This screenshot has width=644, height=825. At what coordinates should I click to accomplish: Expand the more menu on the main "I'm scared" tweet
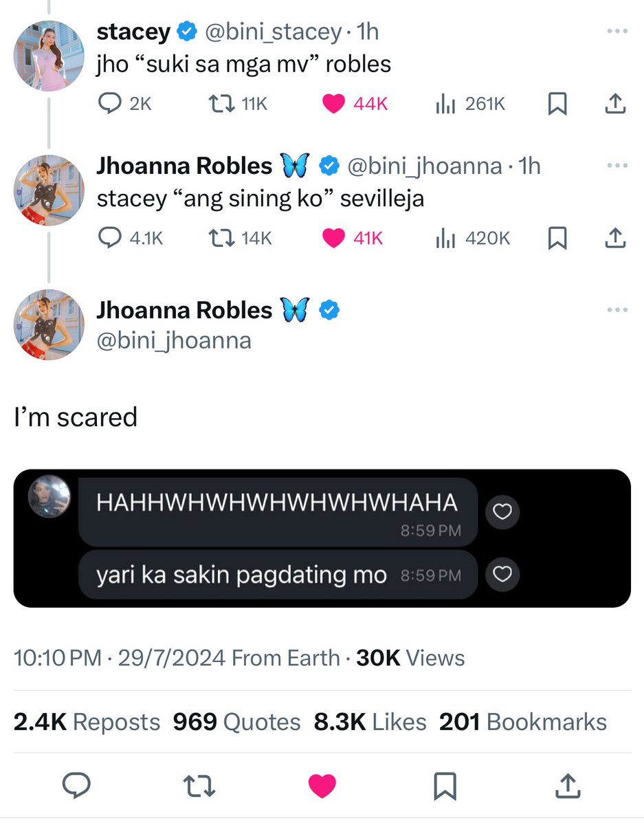point(617,310)
